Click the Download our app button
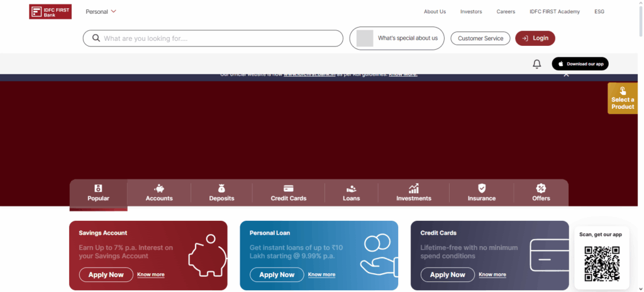Viewport: 644px width, 292px height. pos(580,64)
